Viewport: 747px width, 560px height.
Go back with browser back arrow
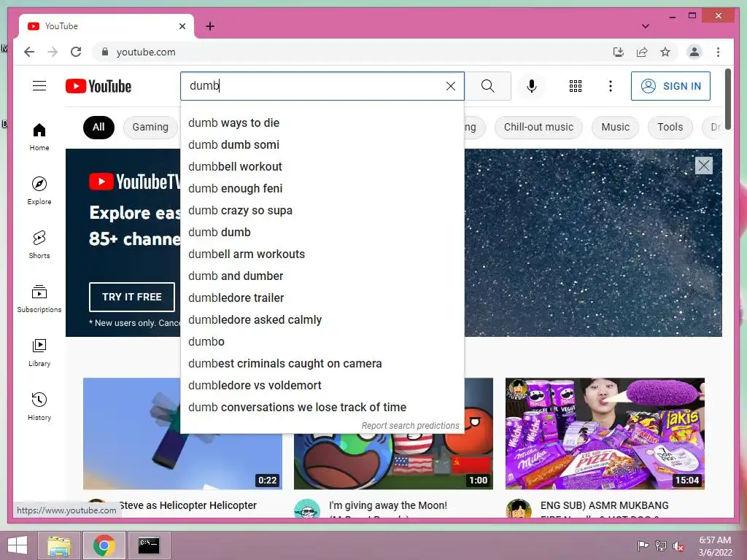click(29, 52)
